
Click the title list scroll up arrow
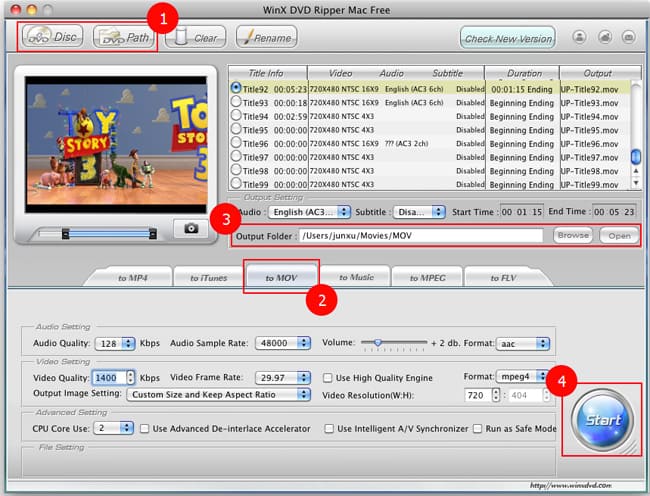(x=636, y=171)
